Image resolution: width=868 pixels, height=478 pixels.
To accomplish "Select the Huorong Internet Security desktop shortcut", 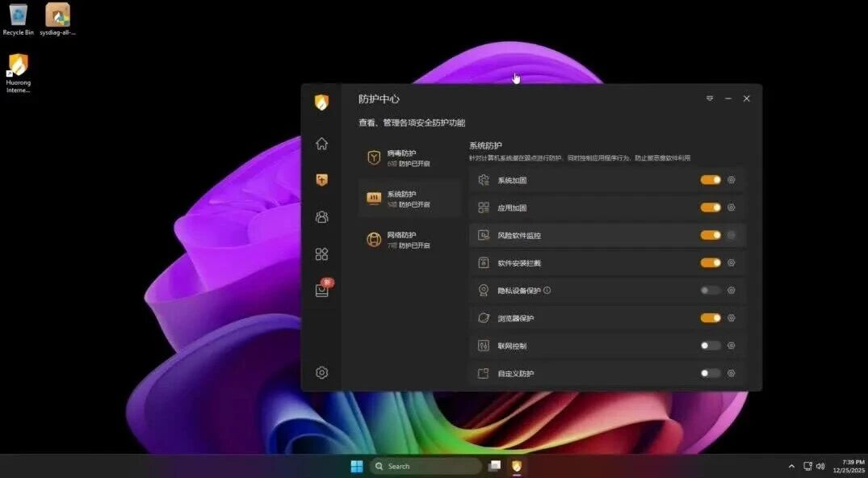I will coord(19,73).
